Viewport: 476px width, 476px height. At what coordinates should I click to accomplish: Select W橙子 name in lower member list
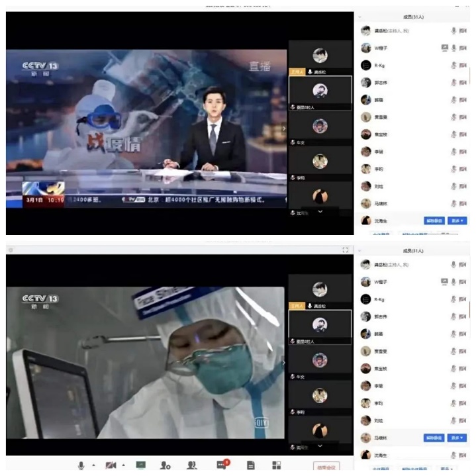(x=381, y=282)
